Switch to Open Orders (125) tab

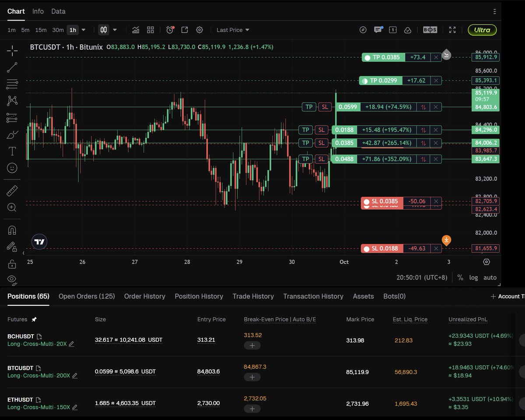pos(87,296)
